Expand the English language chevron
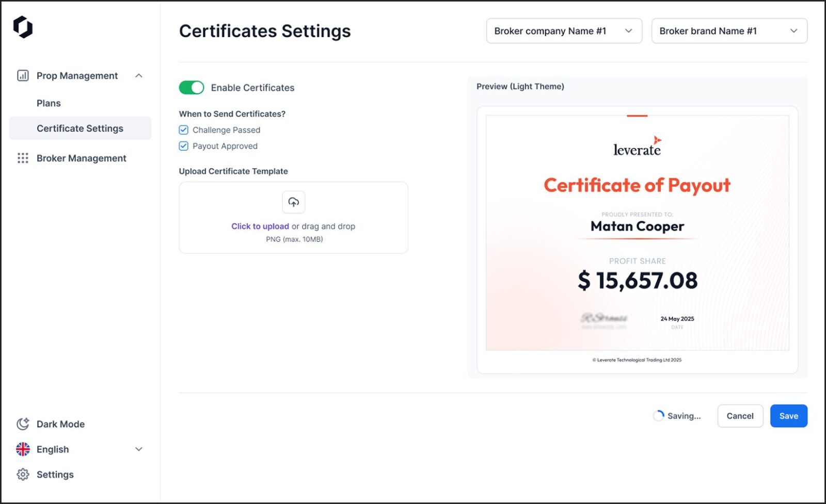826x504 pixels. 138,449
